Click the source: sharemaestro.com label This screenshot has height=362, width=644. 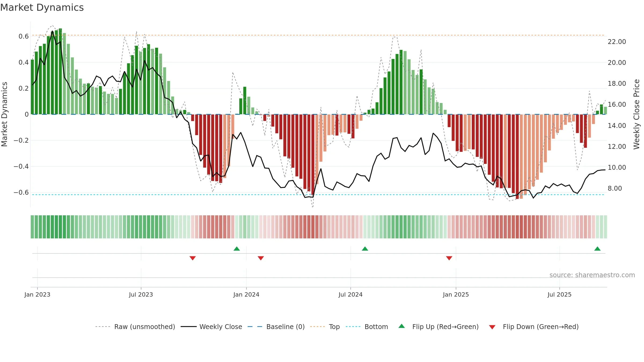pos(592,275)
